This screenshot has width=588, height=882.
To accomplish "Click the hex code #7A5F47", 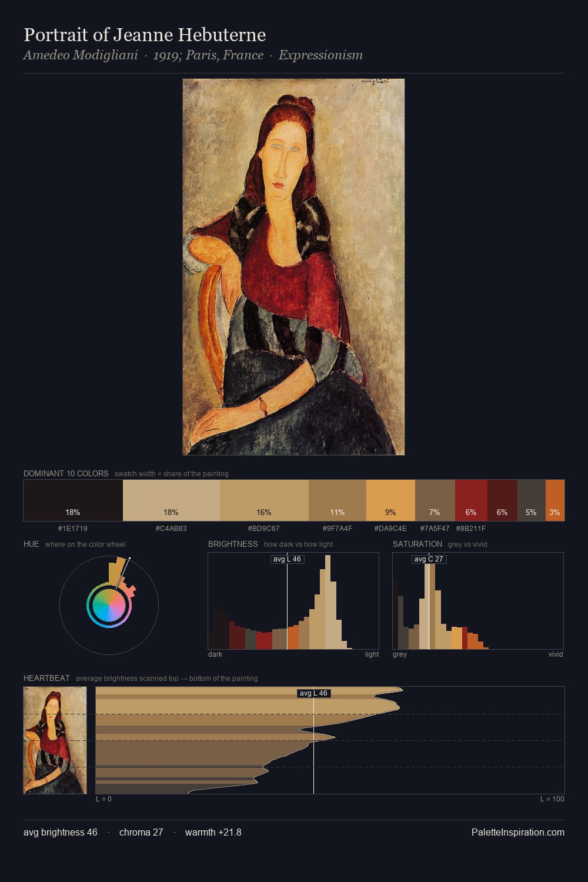I will point(435,529).
